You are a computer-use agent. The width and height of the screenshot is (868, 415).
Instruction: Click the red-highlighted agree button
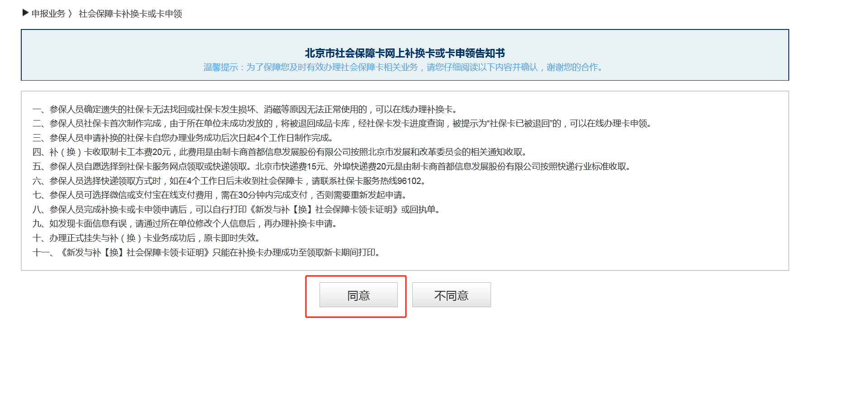[358, 294]
